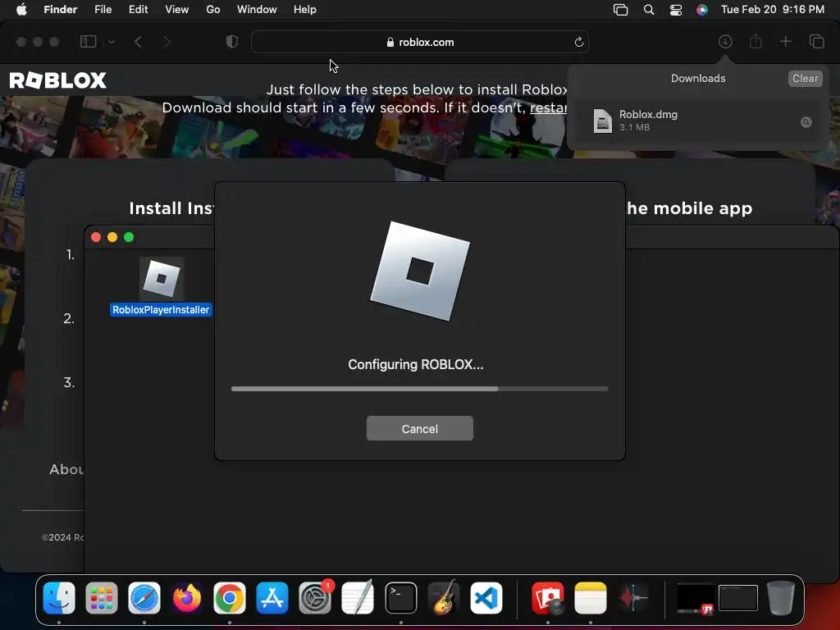Open Terminal from the Dock
This screenshot has width=840, height=630.
click(x=400, y=598)
